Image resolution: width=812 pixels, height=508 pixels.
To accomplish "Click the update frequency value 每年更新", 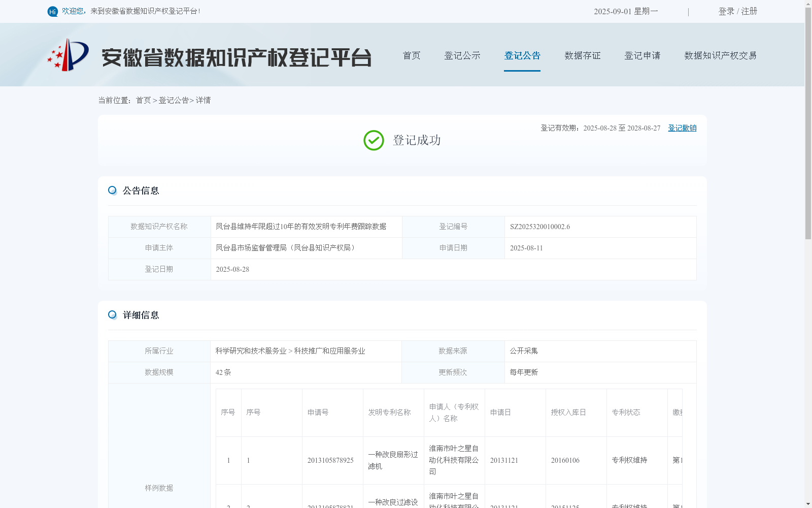I will [524, 372].
